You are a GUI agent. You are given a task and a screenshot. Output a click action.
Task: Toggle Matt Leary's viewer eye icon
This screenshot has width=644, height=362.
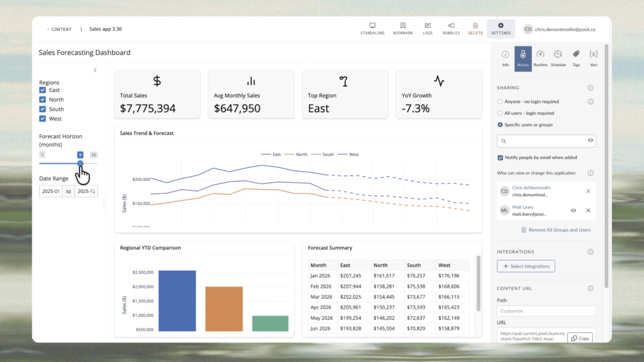(x=573, y=210)
